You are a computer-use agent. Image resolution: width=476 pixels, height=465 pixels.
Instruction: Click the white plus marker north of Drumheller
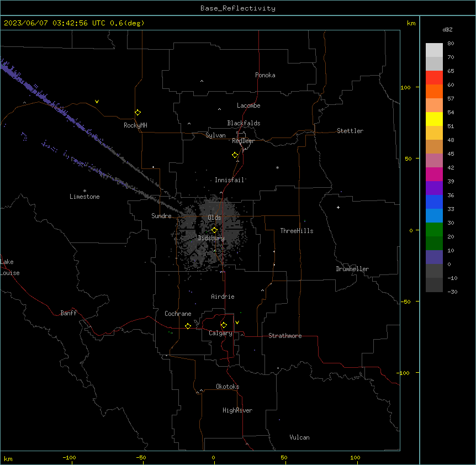coord(338,207)
